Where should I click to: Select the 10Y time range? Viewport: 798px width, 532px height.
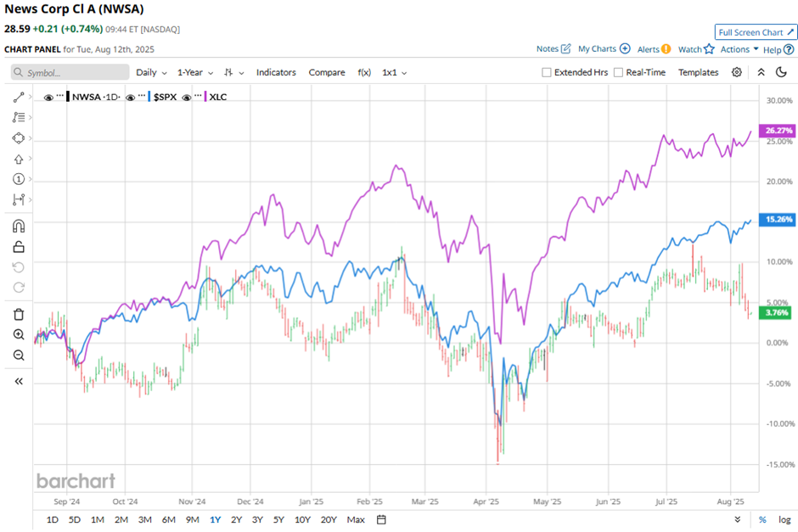[302, 519]
